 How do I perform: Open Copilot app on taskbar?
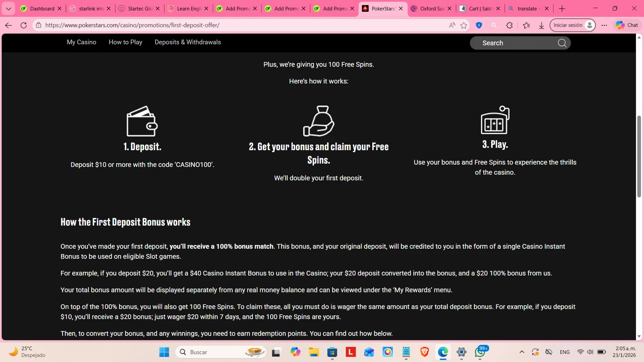295,352
